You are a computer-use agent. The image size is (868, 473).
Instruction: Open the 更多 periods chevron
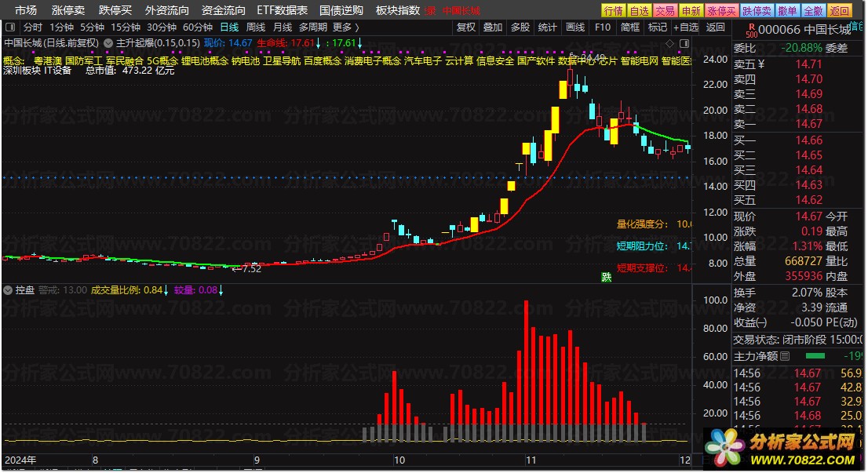tap(357, 27)
